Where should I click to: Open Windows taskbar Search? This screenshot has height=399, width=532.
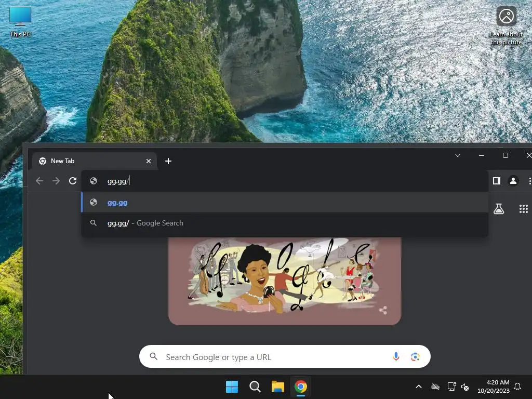click(x=255, y=387)
